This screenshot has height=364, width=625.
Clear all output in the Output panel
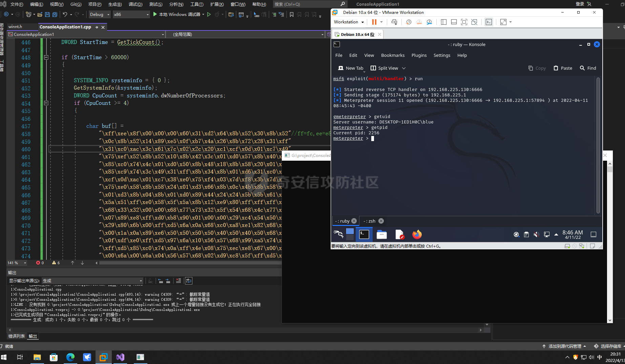coord(179,281)
